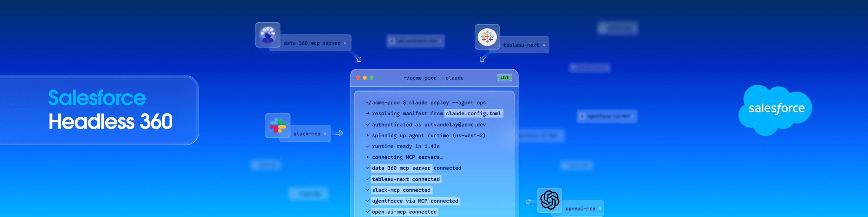
Task: Click the status dot beside 'slack-mcp'
Action: point(325,134)
